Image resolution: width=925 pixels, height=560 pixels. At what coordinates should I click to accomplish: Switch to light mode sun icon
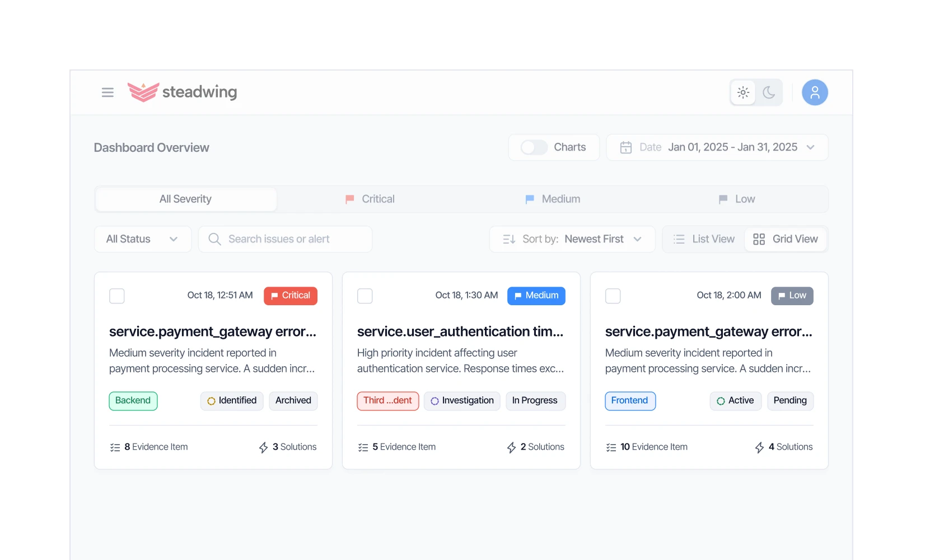(743, 92)
